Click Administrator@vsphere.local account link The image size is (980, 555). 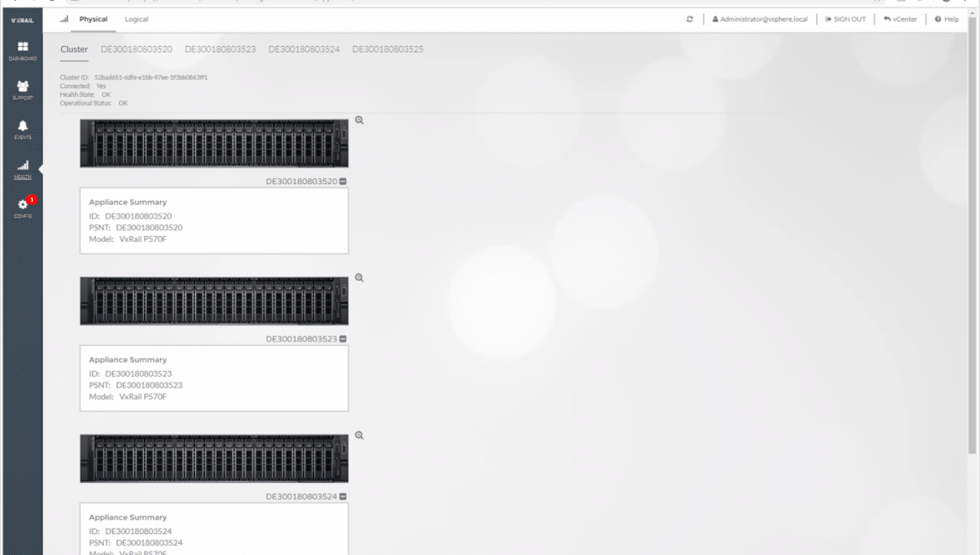tap(760, 19)
